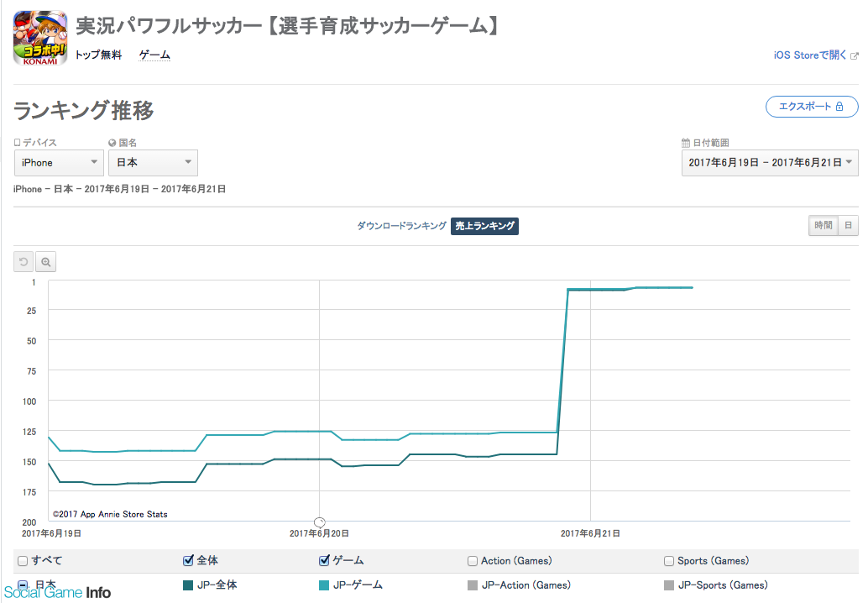This screenshot has width=868, height=603.
Task: Toggle the 日本 country row checkbox
Action: [23, 585]
